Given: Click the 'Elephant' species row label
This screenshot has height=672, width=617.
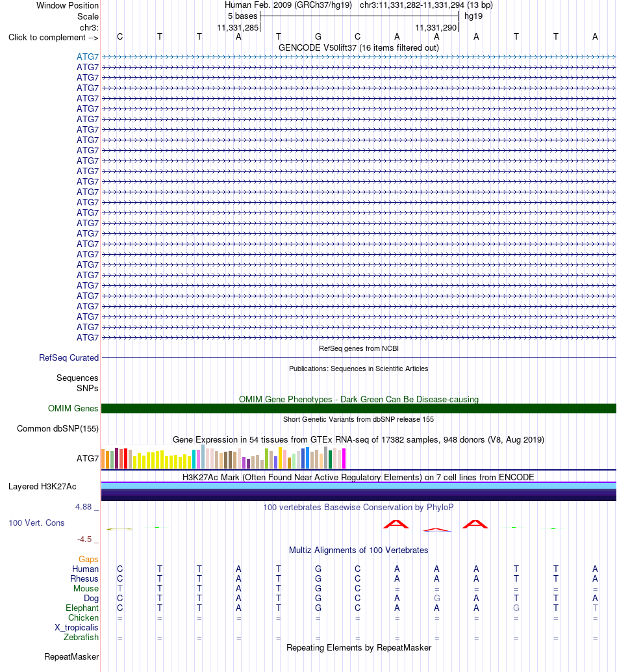Looking at the screenshot, I should pyautogui.click(x=82, y=608).
